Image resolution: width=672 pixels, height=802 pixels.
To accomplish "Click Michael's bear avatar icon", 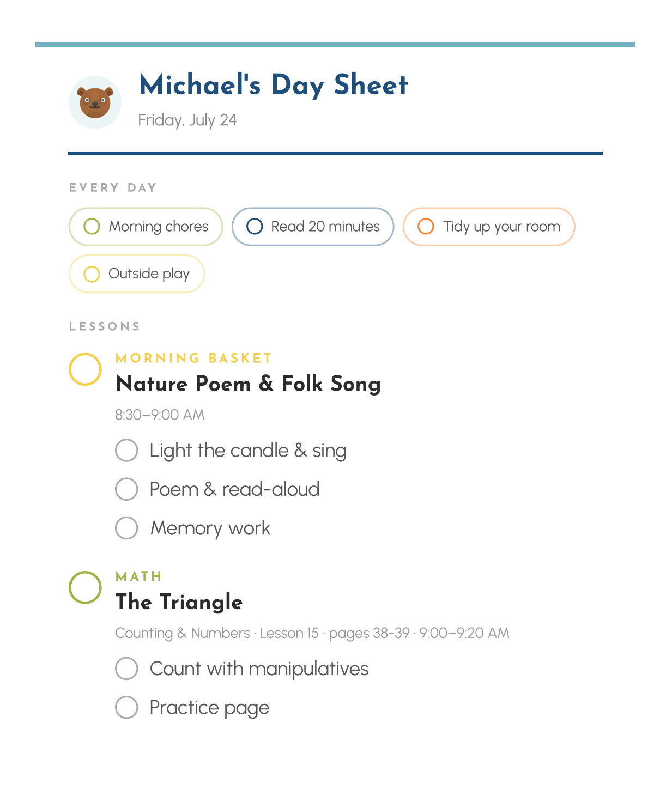I will coord(95,102).
